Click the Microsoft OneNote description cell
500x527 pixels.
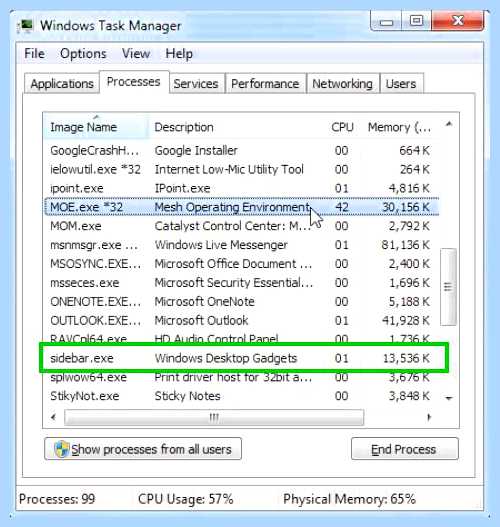pos(204,301)
